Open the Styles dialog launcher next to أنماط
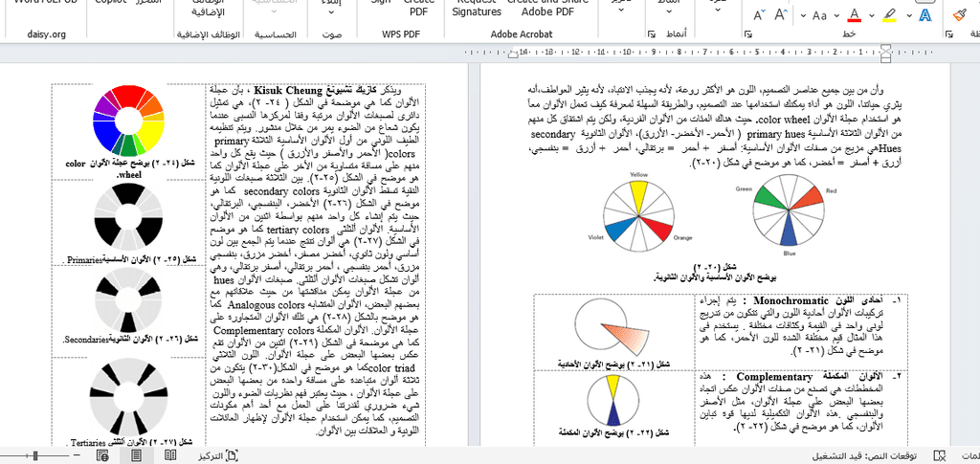 [652, 34]
